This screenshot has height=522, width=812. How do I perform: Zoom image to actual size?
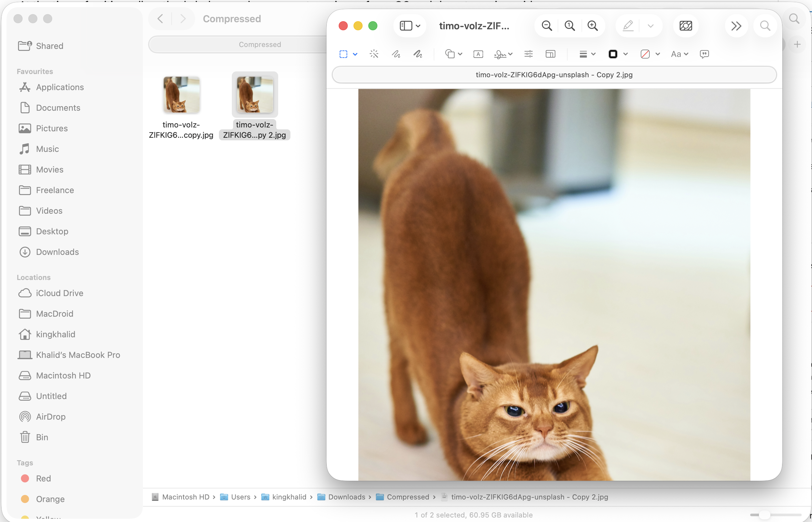[570, 26]
